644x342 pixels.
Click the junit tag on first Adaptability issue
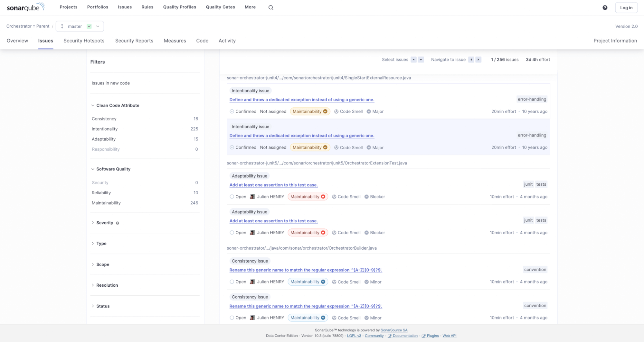pos(528,184)
